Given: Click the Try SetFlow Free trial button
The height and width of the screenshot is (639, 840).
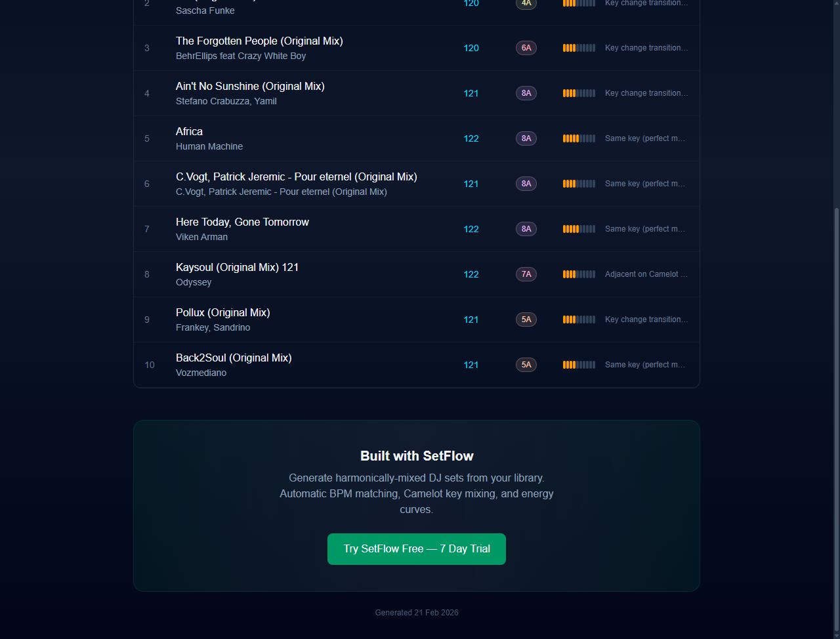Looking at the screenshot, I should pos(417,549).
